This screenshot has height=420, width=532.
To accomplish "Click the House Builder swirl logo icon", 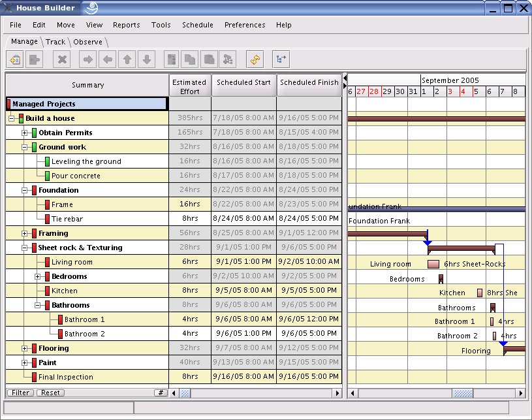I will [x=91, y=8].
